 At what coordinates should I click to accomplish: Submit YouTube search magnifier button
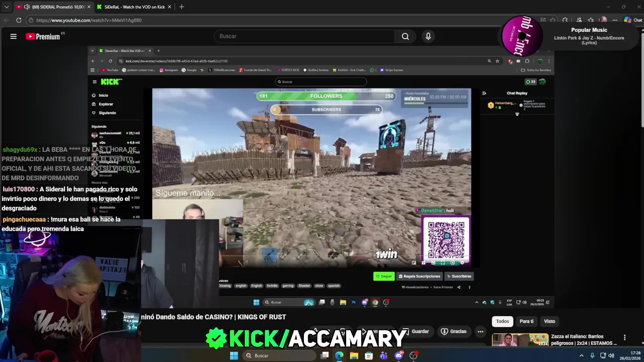(406, 36)
